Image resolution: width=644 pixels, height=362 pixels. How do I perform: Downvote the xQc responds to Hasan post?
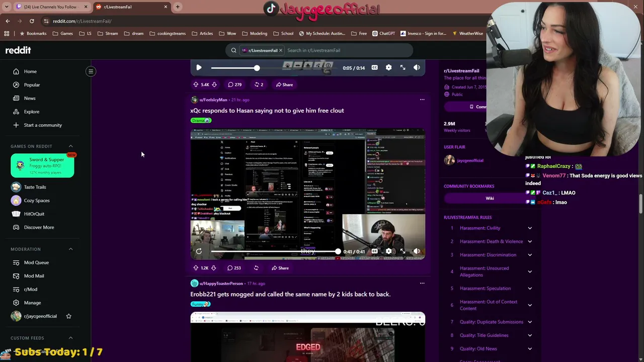[x=213, y=268]
